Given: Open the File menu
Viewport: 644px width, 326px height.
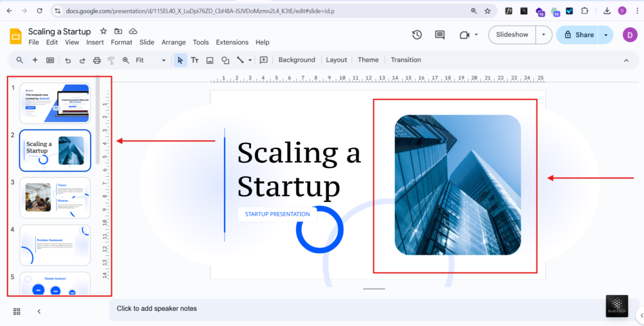Looking at the screenshot, I should pyautogui.click(x=34, y=42).
